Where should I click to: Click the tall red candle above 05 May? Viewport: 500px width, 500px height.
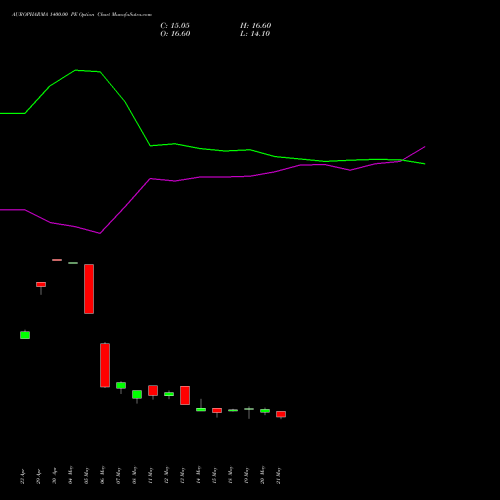89,289
